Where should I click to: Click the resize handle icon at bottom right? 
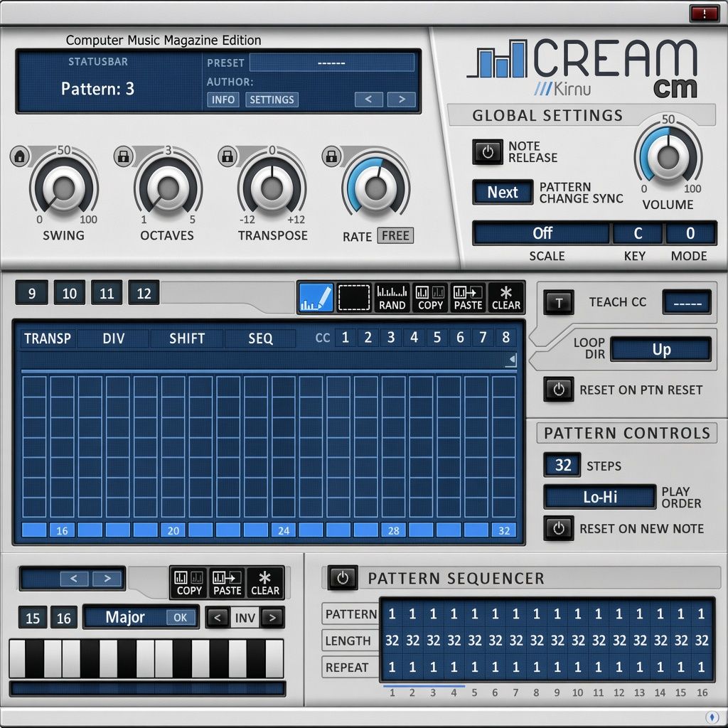tap(712, 717)
